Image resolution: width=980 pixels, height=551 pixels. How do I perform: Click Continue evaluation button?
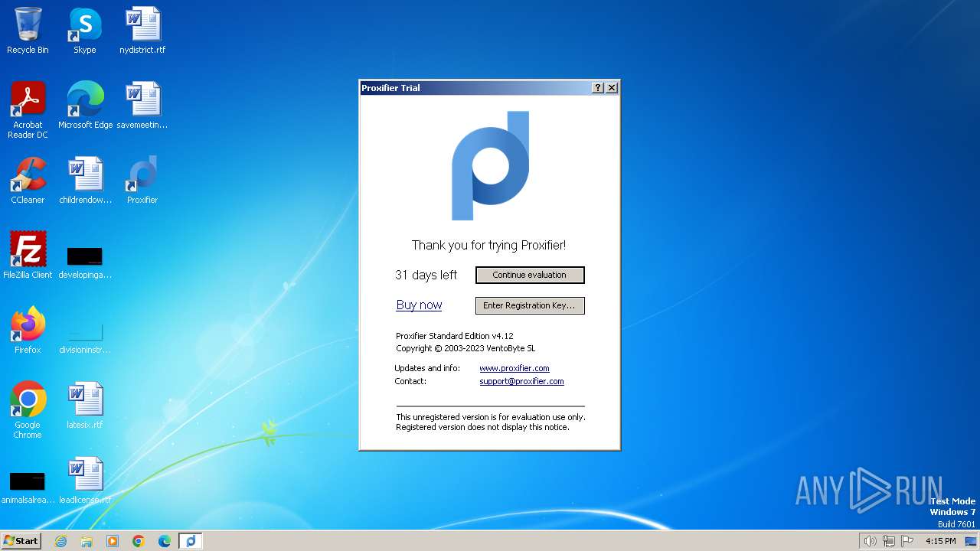[530, 275]
